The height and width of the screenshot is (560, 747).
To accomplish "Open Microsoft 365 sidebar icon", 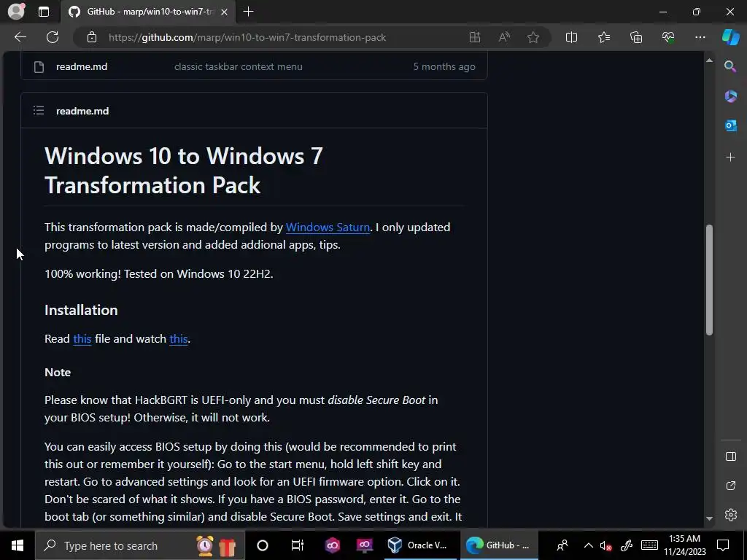I will coord(730,97).
